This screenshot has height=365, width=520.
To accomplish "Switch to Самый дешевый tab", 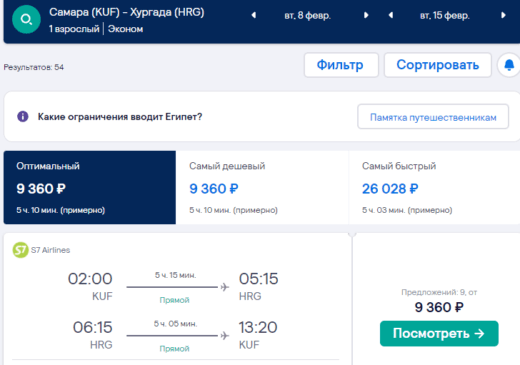I will coord(262,187).
